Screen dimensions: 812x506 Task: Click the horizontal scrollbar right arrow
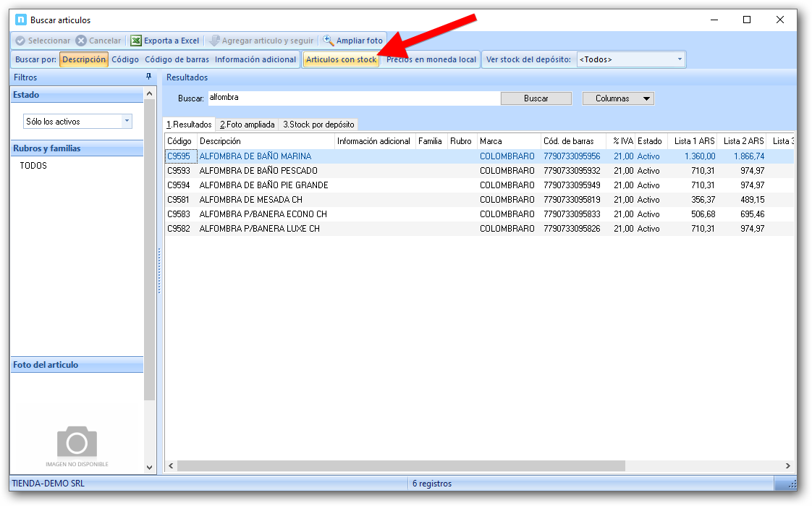(x=788, y=466)
